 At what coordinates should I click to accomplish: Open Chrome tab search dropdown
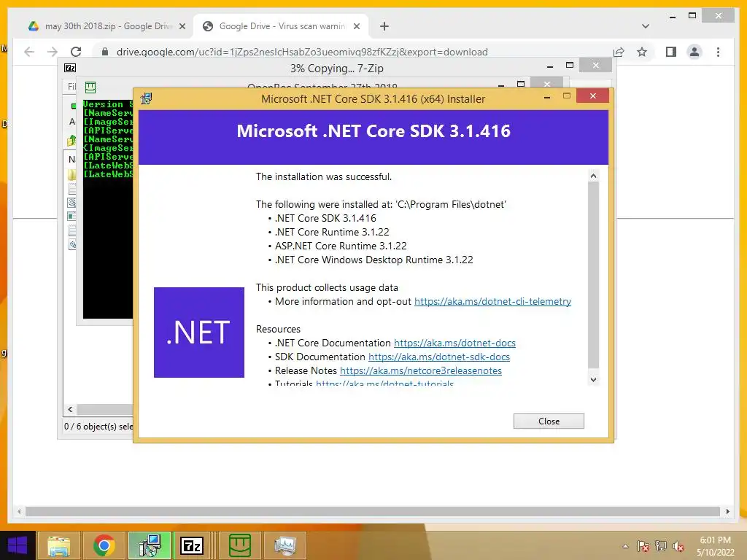tap(646, 26)
